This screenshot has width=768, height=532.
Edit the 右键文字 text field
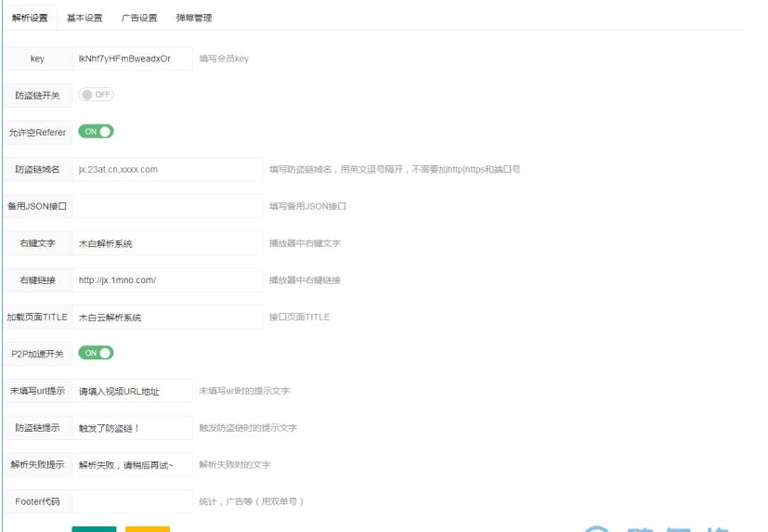(167, 243)
